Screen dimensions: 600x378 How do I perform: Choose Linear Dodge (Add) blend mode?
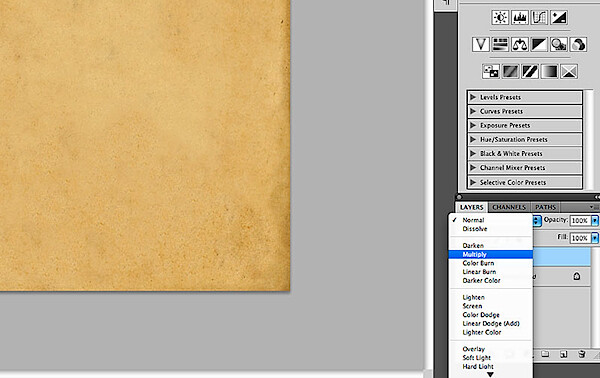491,324
